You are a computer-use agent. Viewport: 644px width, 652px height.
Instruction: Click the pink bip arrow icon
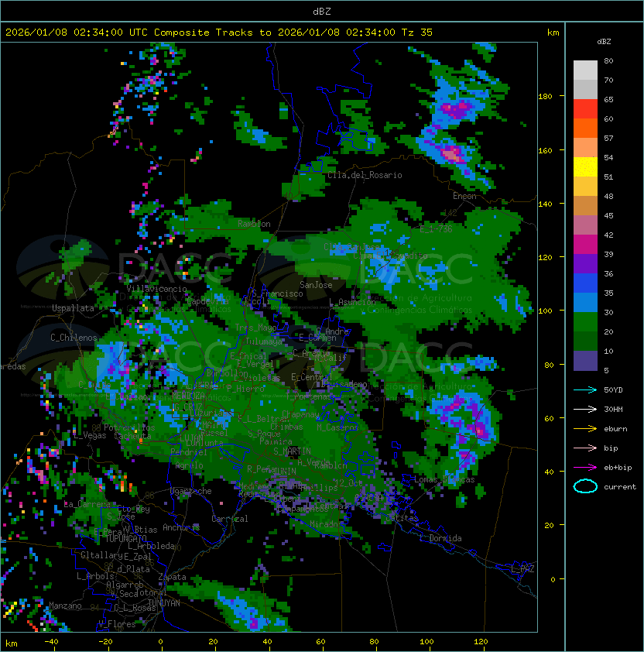pos(585,448)
